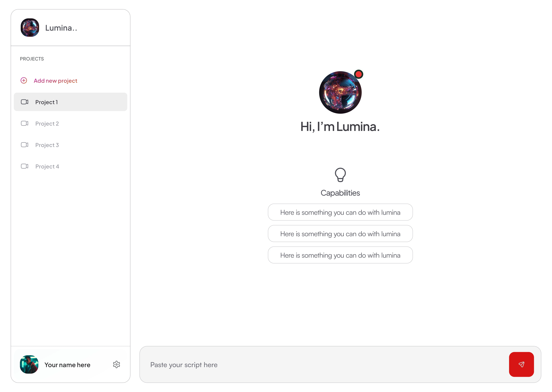Select the highlighted Project 1 entry
Image resolution: width=552 pixels, height=392 pixels.
pyautogui.click(x=70, y=102)
